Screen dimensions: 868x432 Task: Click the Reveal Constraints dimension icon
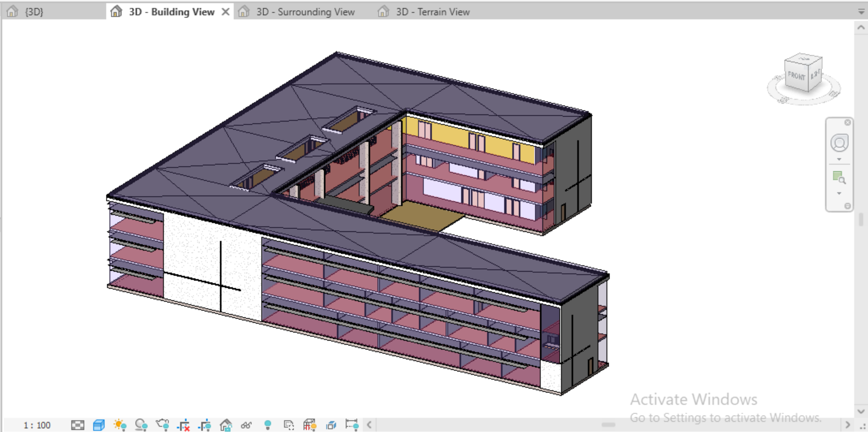[352, 425]
